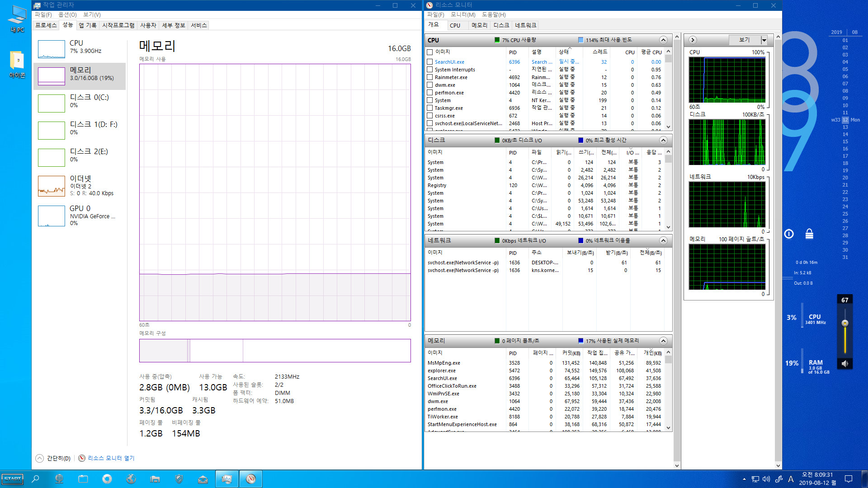This screenshot has width=868, height=488.
Task: Check the Taskmgr.exe checkbox
Action: pos(430,108)
